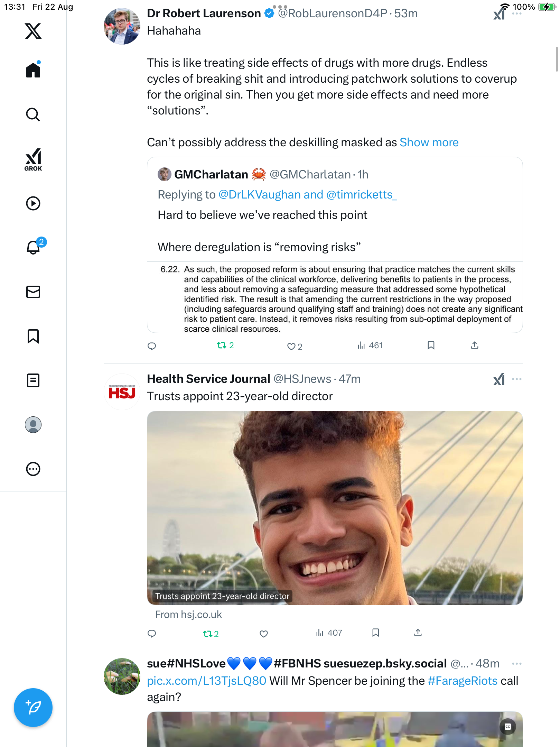This screenshot has height=747, width=560.
Task: Open Grok from the sidebar
Action: pos(33,159)
